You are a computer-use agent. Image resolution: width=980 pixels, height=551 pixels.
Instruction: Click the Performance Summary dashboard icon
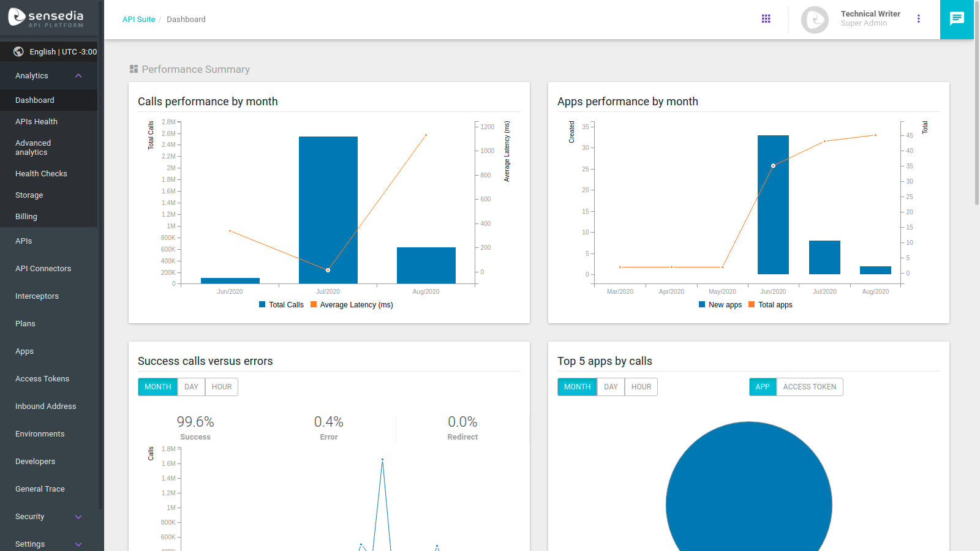click(134, 69)
